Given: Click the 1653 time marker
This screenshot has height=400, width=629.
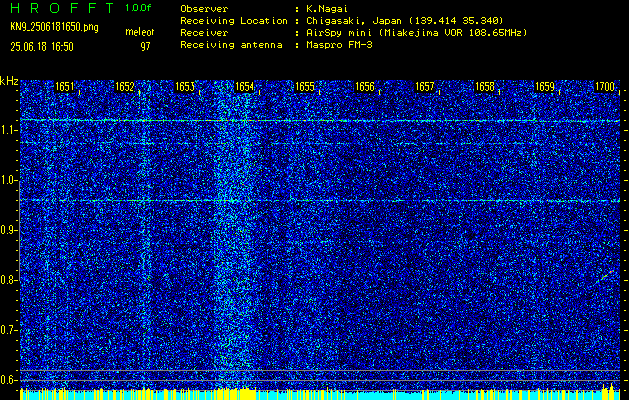Looking at the screenshot, I should [185, 87].
